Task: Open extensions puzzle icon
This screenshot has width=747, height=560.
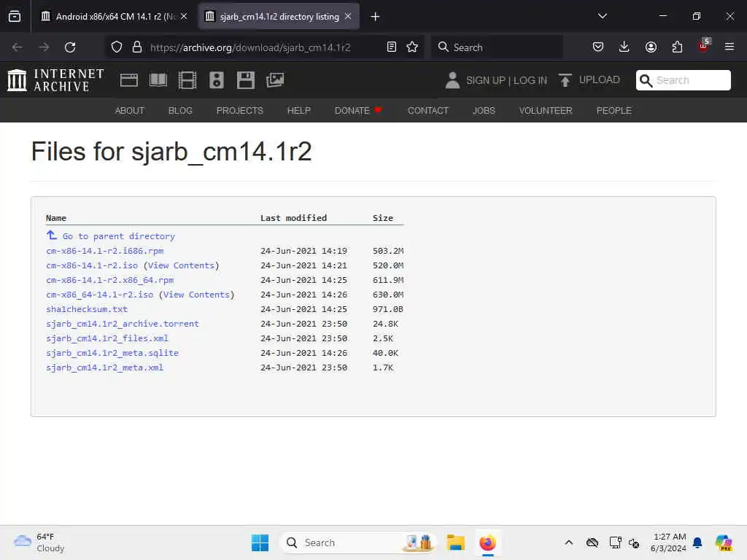Action: 677,47
